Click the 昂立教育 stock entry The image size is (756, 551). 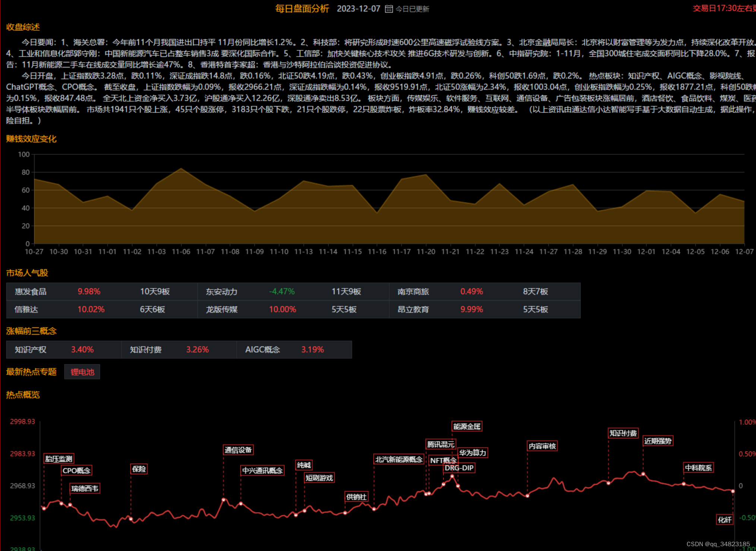click(413, 310)
